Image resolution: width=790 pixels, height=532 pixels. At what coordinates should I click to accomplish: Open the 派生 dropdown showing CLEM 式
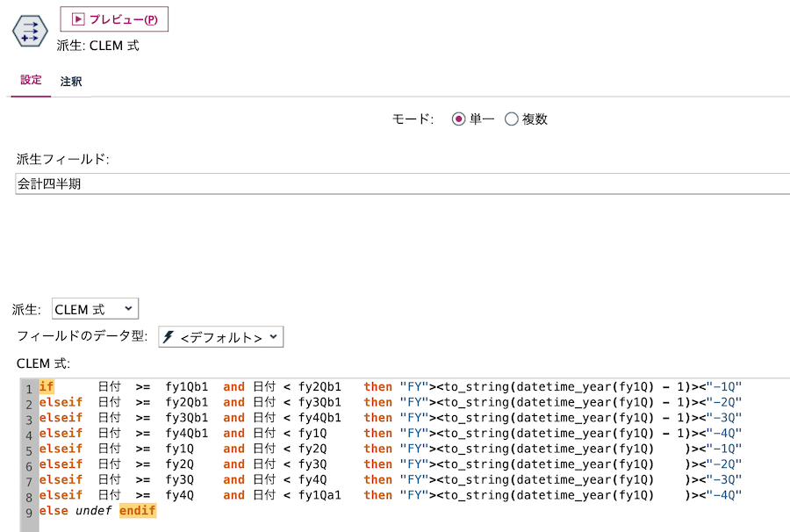click(x=95, y=308)
